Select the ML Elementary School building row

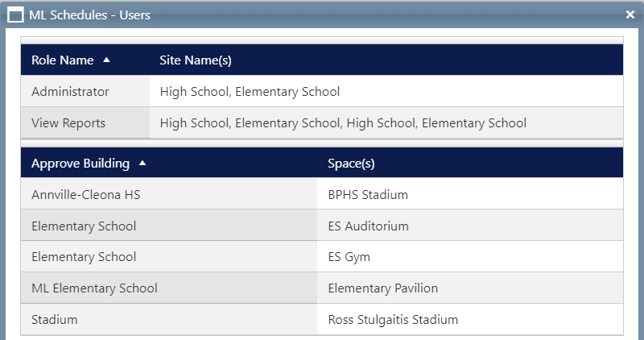322,288
